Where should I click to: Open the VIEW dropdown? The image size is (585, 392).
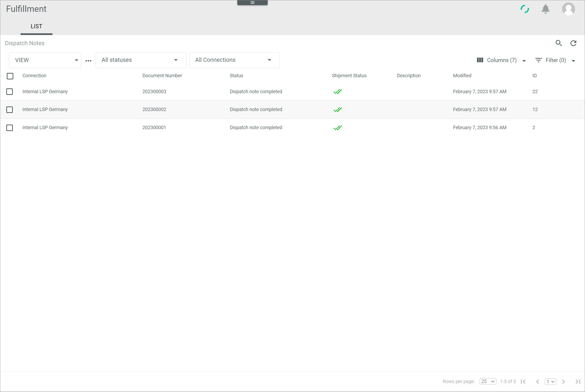pos(45,60)
